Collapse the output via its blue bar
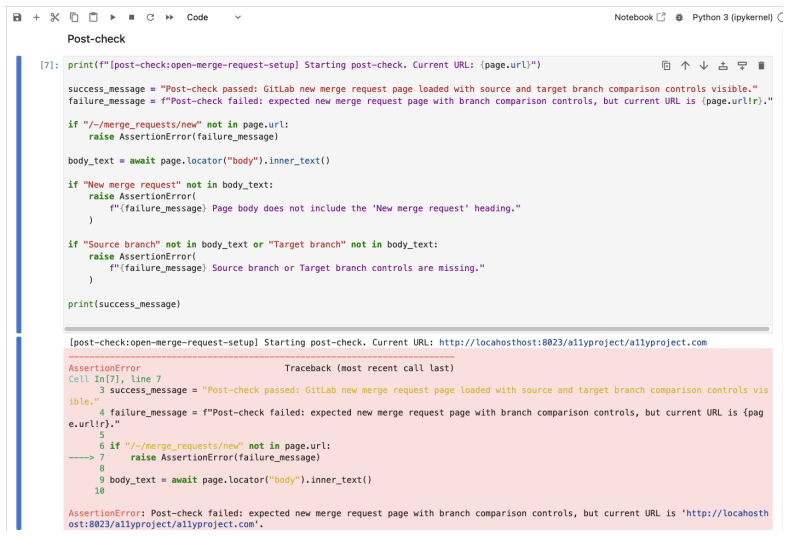The image size is (789, 537). click(x=19, y=433)
